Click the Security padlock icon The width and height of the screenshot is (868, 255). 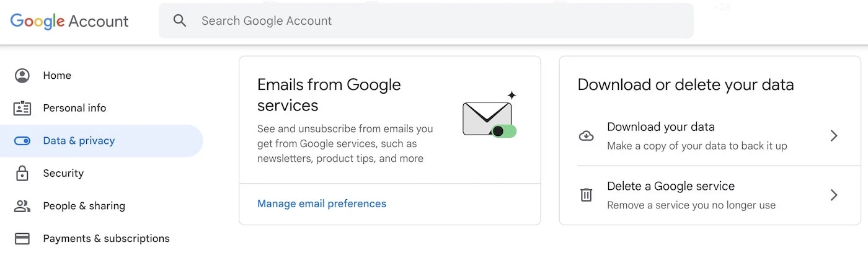click(x=22, y=173)
